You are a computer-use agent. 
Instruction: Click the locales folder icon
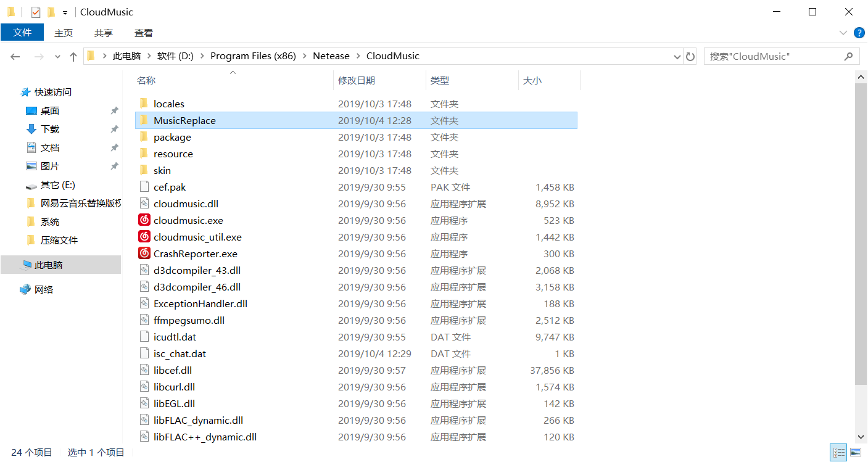click(x=144, y=104)
